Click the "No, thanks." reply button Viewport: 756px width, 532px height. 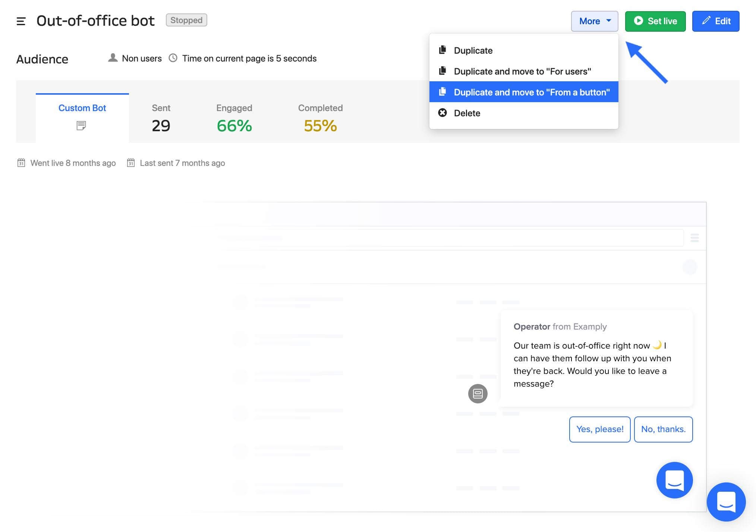664,429
